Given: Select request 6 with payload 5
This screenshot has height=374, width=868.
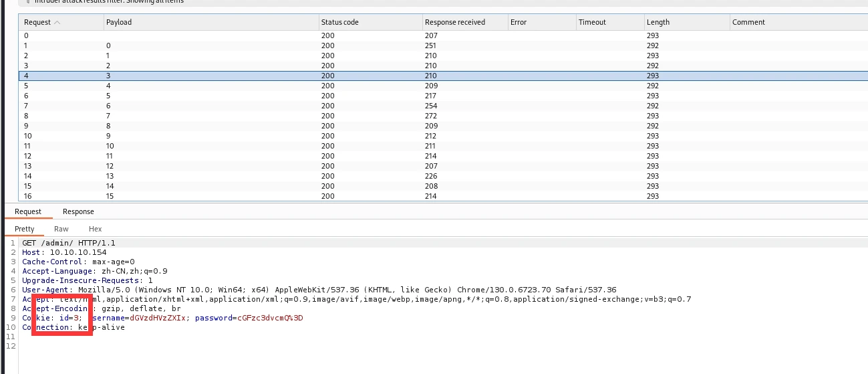Looking at the screenshot, I should pyautogui.click(x=443, y=96).
